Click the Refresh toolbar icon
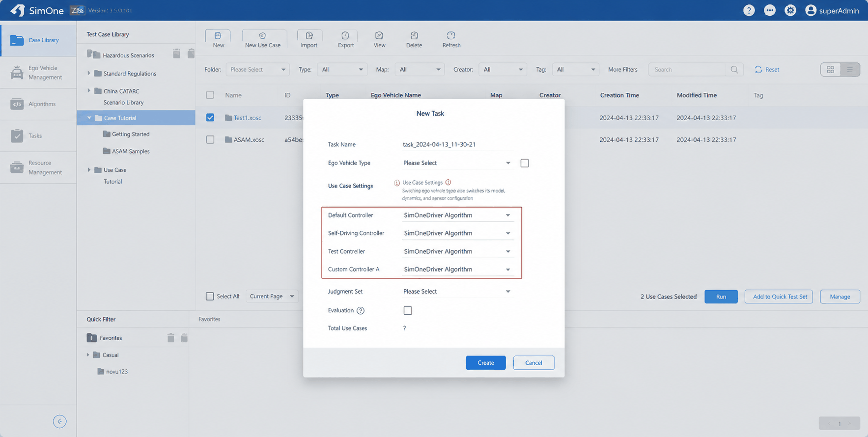The image size is (868, 437). (451, 36)
